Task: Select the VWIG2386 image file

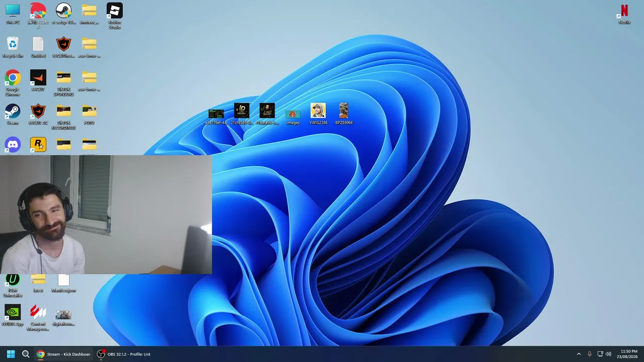Action: click(x=318, y=114)
